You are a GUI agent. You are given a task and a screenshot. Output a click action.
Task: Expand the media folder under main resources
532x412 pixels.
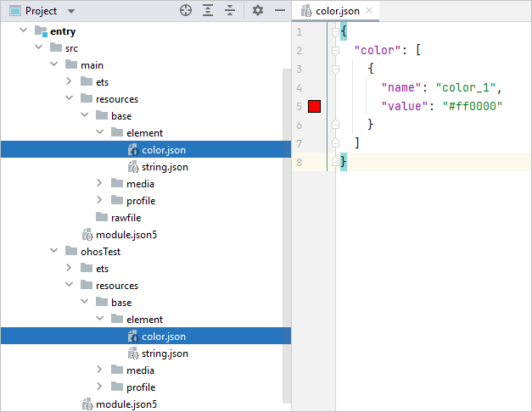(x=99, y=183)
